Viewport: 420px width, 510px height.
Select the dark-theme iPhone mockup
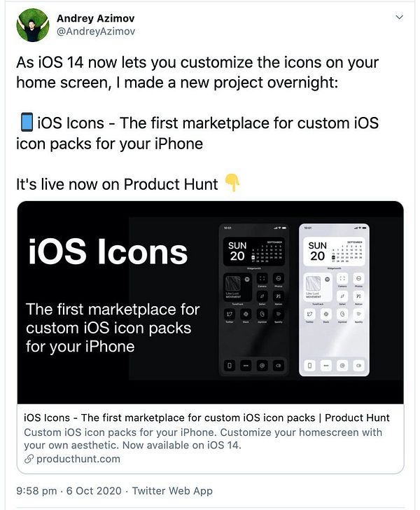pos(254,300)
